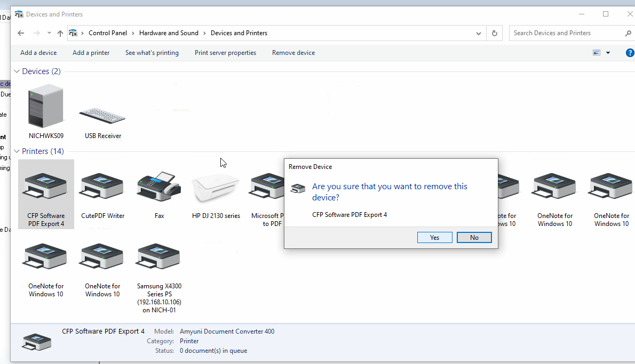
Task: Select the HP DJ 2130 series printer
Action: (x=216, y=188)
